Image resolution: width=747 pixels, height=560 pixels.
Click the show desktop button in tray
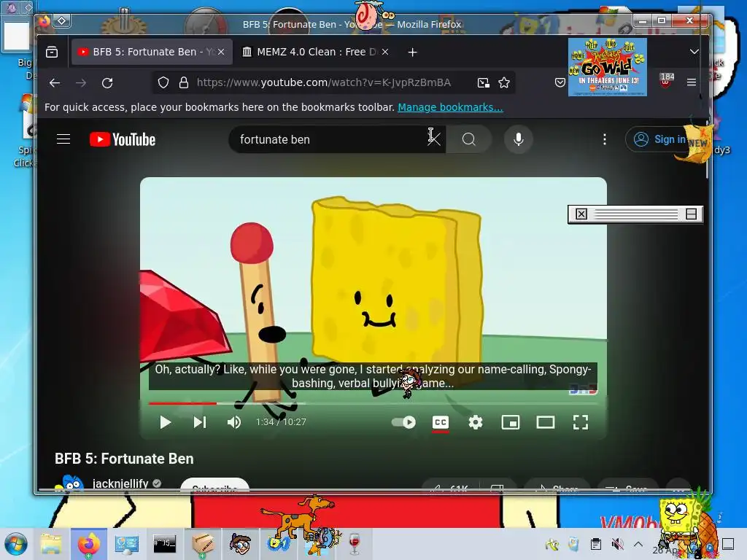(x=728, y=544)
